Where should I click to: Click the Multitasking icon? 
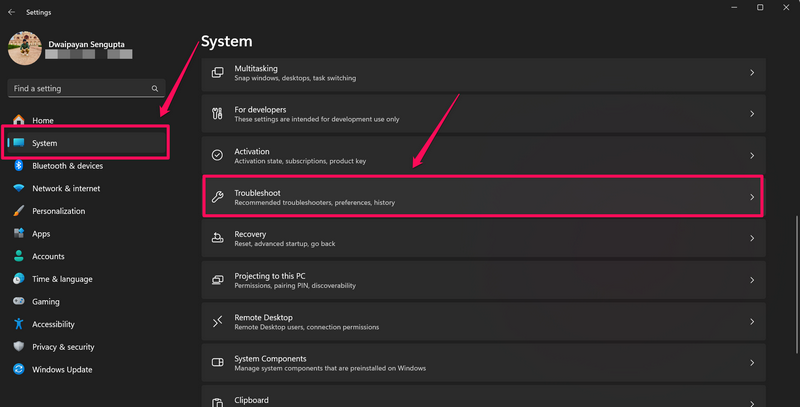pyautogui.click(x=218, y=73)
